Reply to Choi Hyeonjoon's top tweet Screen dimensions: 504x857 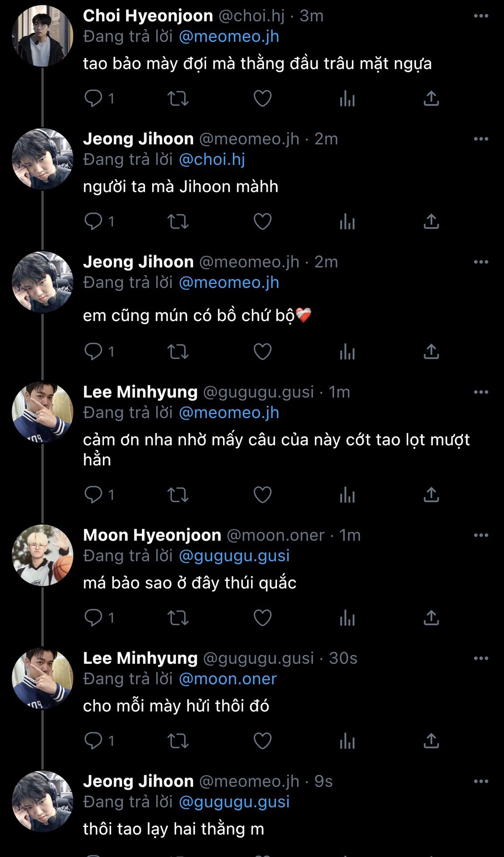[93, 98]
